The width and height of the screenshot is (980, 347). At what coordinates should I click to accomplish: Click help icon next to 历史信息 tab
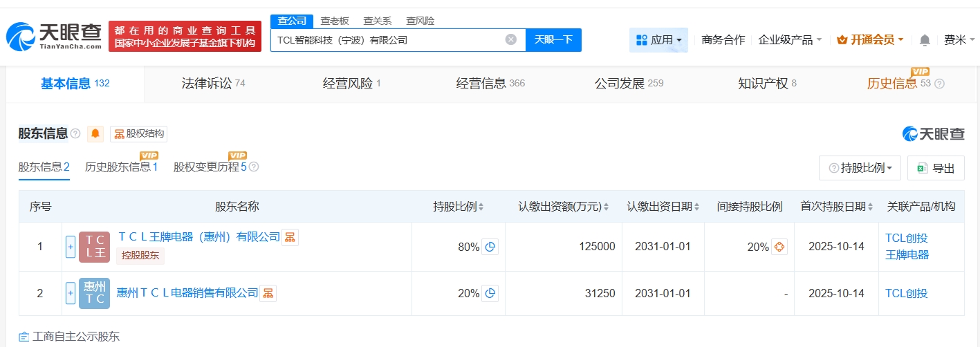(939, 84)
